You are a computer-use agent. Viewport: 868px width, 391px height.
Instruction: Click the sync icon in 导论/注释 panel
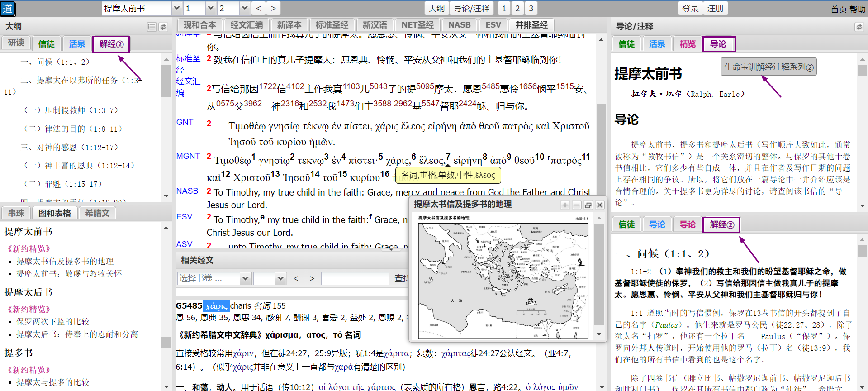click(859, 27)
